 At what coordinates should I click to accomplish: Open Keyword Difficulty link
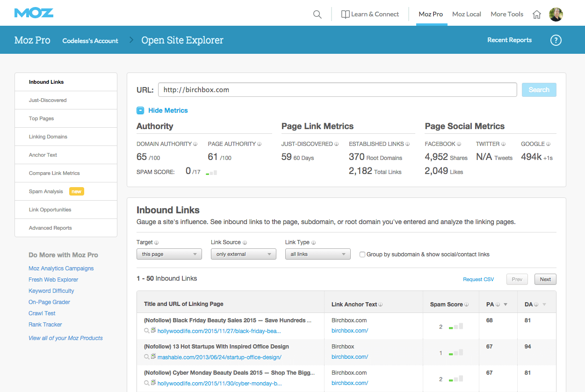[x=51, y=291]
